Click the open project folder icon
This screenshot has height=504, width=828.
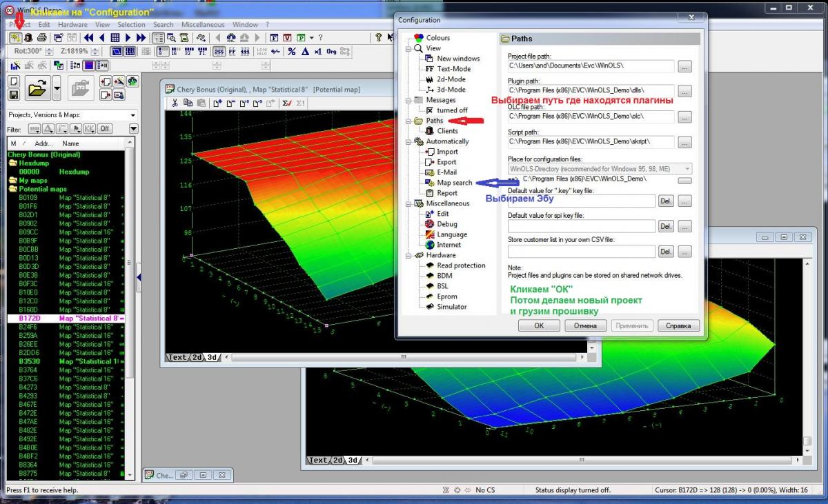tap(37, 88)
